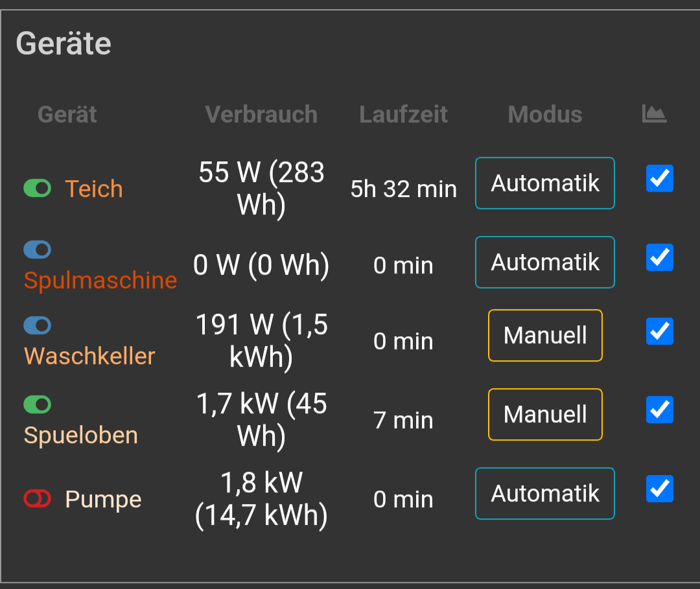Uncheck the chart checkbox for Spulmaschine
Screen dimensions: 700x589
pyautogui.click(x=660, y=257)
